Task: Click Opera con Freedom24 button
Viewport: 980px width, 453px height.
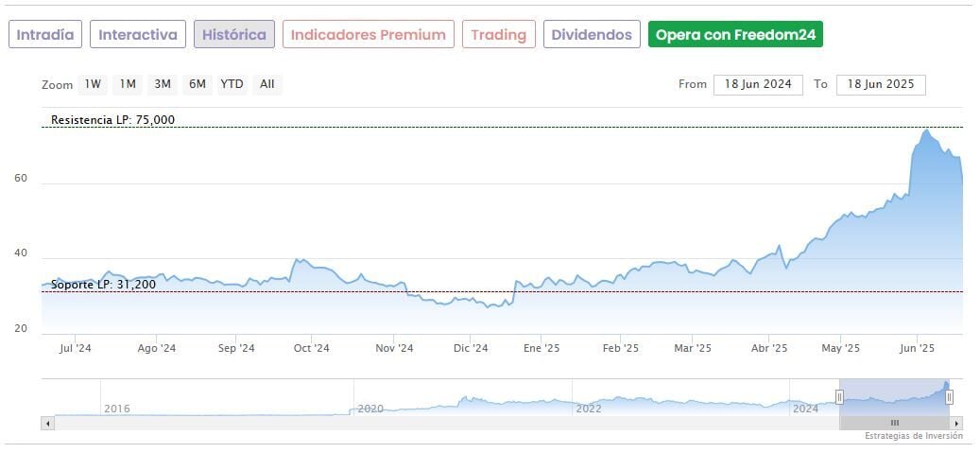Action: [x=735, y=35]
